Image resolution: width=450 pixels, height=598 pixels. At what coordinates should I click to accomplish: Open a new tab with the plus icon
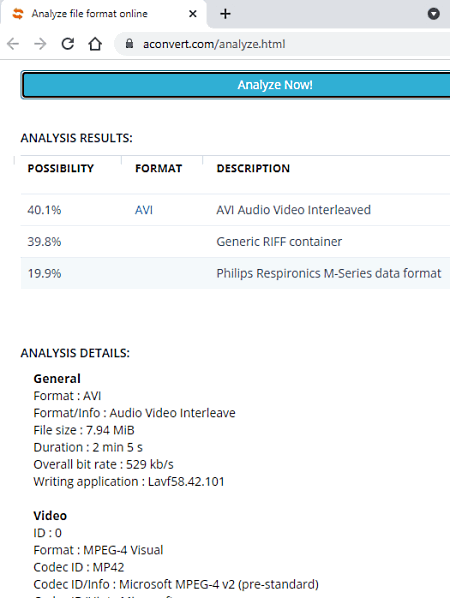point(225,14)
